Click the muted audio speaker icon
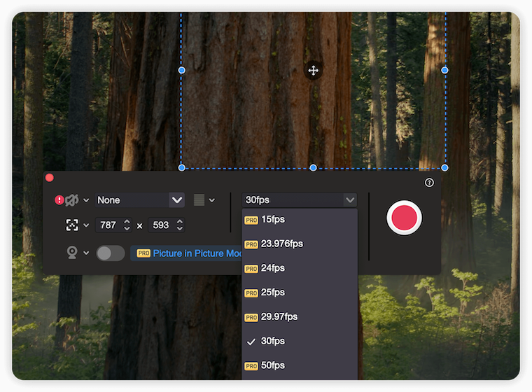This screenshot has height=392, width=532. (71, 200)
